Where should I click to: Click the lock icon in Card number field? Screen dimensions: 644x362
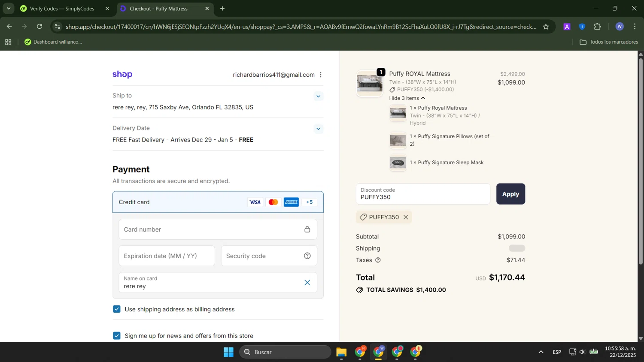click(307, 229)
